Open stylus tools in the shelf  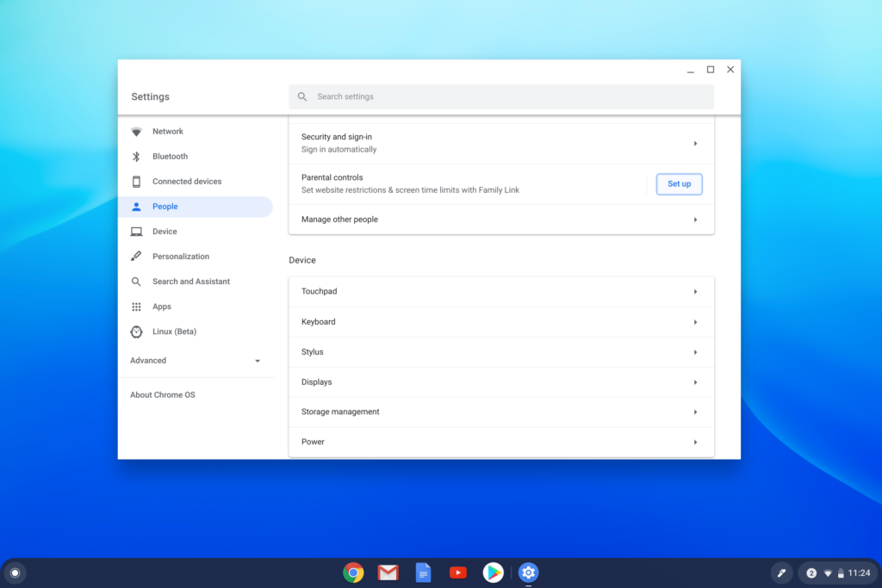point(781,573)
